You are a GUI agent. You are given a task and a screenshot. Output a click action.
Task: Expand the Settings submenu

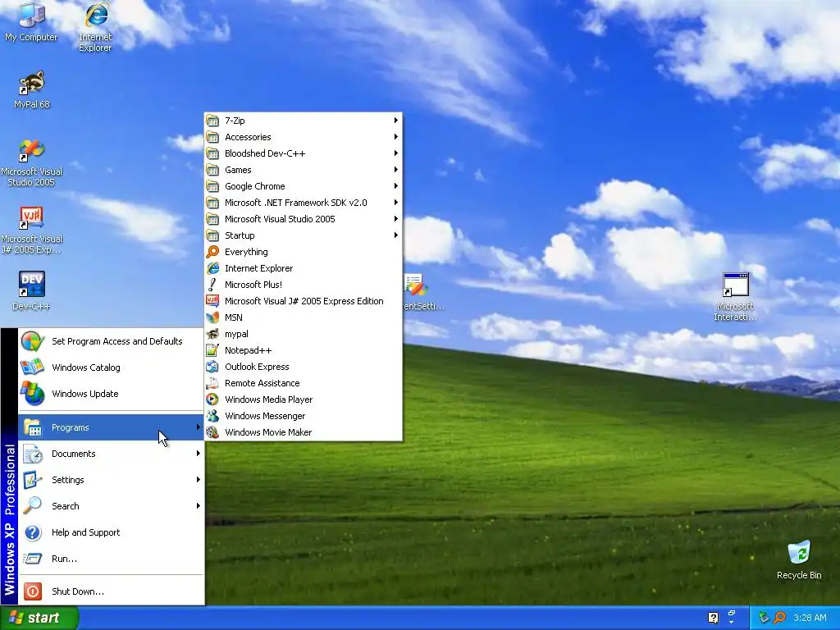(111, 480)
